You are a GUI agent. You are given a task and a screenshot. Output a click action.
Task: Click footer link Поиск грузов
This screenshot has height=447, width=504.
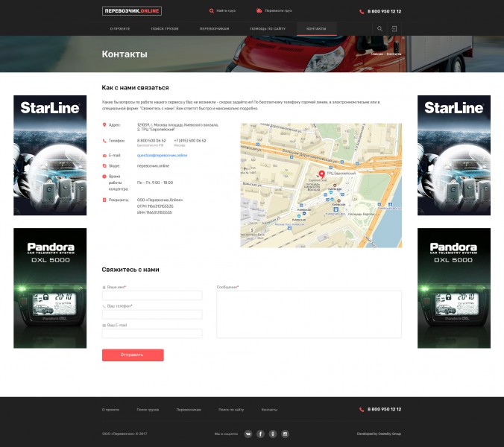pyautogui.click(x=148, y=410)
